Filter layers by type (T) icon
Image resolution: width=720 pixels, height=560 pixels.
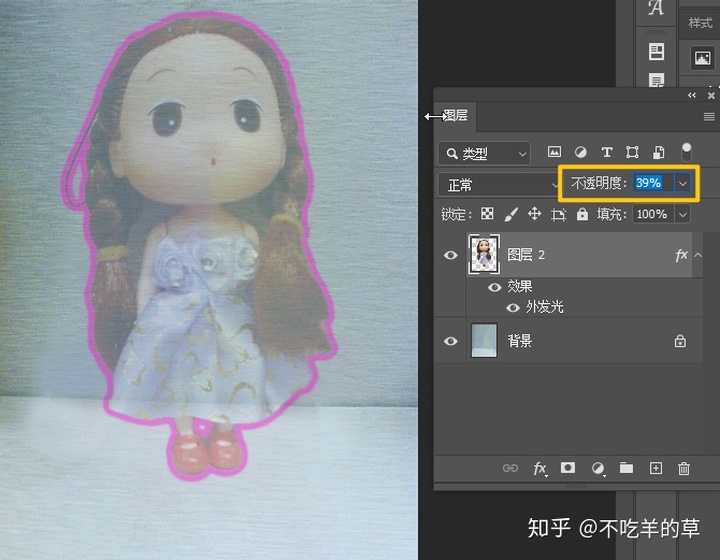tap(607, 152)
